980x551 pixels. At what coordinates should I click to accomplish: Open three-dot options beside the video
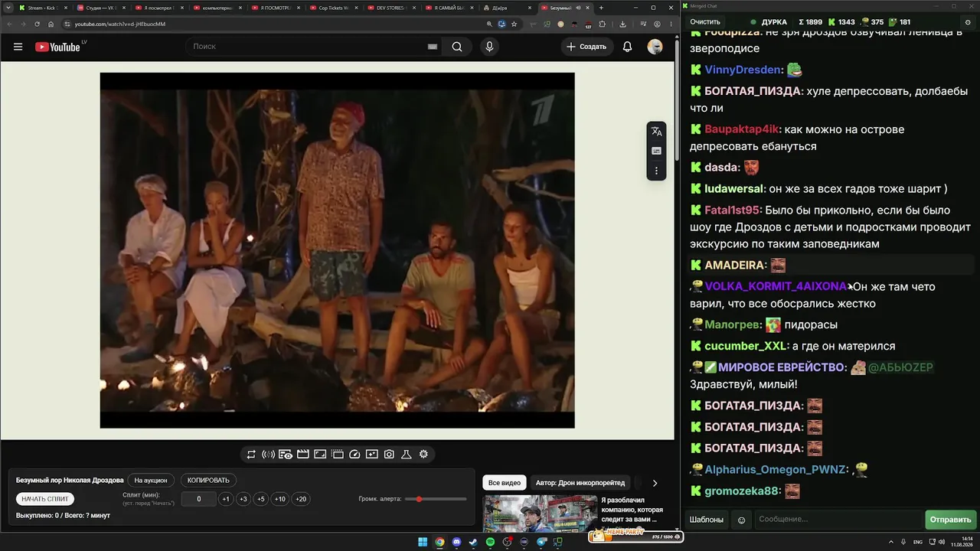(656, 171)
